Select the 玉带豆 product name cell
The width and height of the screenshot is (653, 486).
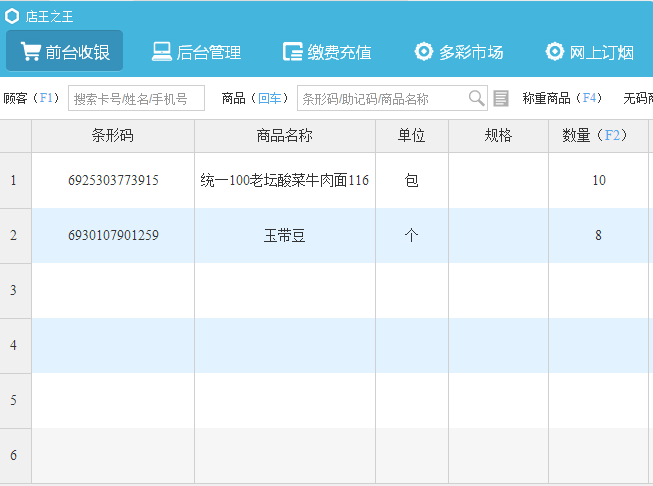[x=285, y=236]
